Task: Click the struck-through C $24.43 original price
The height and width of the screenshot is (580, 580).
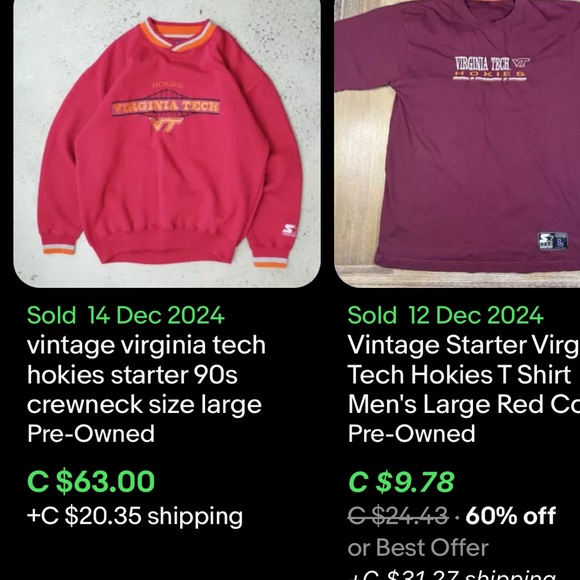Action: (398, 515)
